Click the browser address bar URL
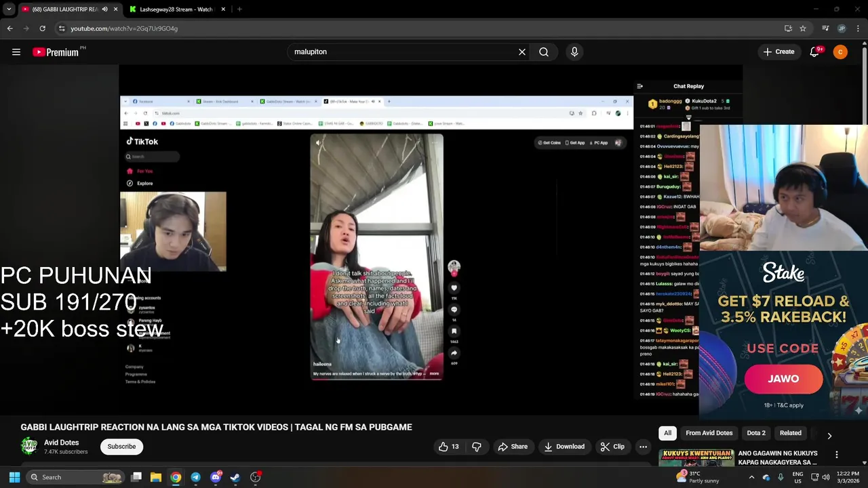This screenshot has width=868, height=488. click(x=124, y=28)
